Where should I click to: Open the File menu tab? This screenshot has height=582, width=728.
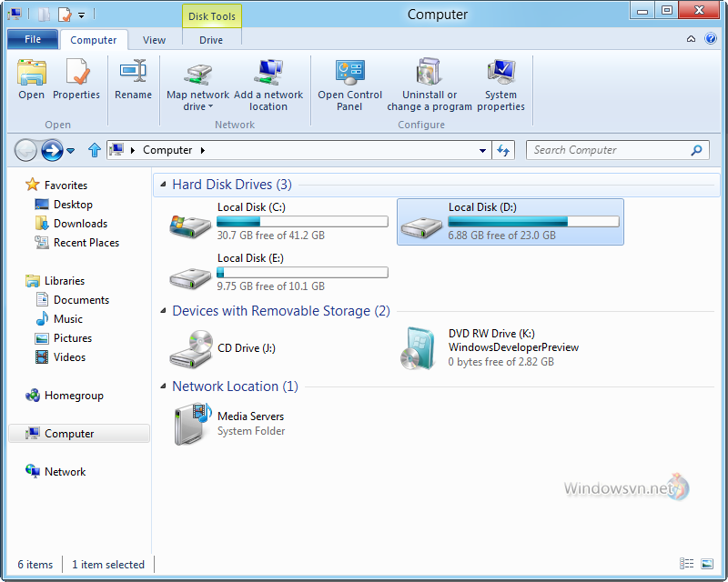(33, 39)
